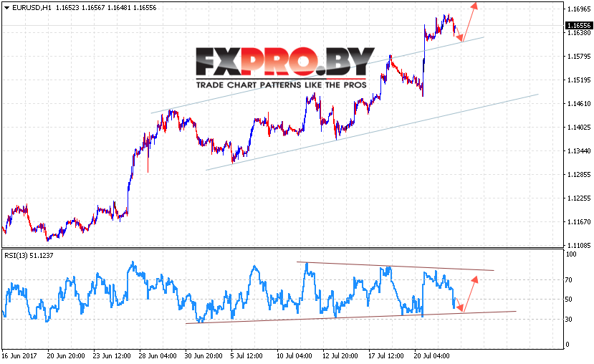Click the time axis label 10 Jul 04:00
The image size is (594, 364).
point(294,356)
